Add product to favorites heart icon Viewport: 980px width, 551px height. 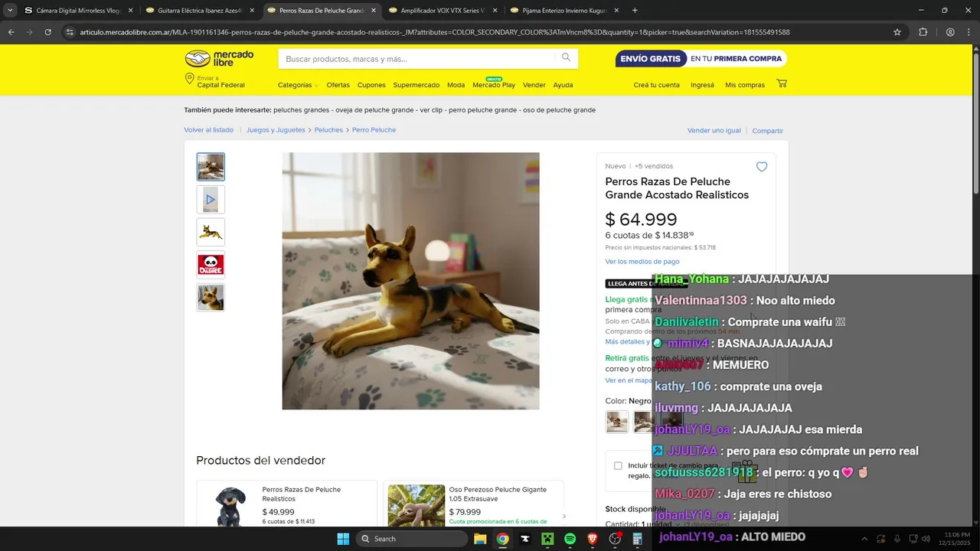[x=762, y=167]
